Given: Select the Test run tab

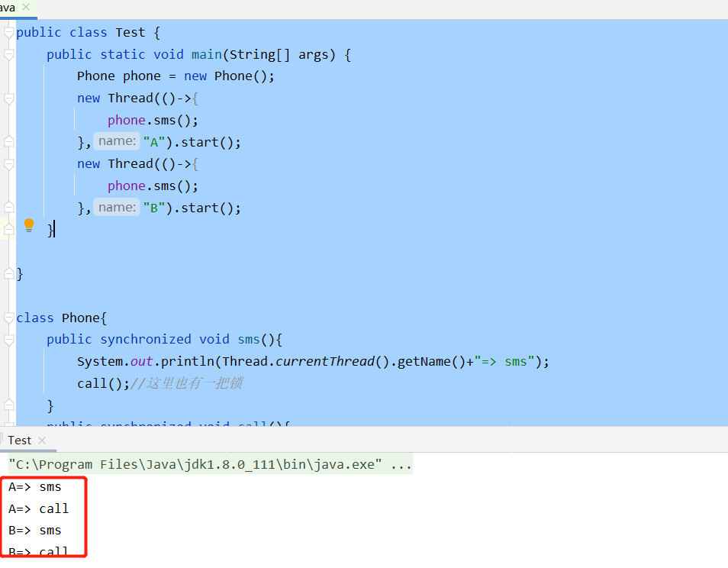Looking at the screenshot, I should click(x=20, y=441).
